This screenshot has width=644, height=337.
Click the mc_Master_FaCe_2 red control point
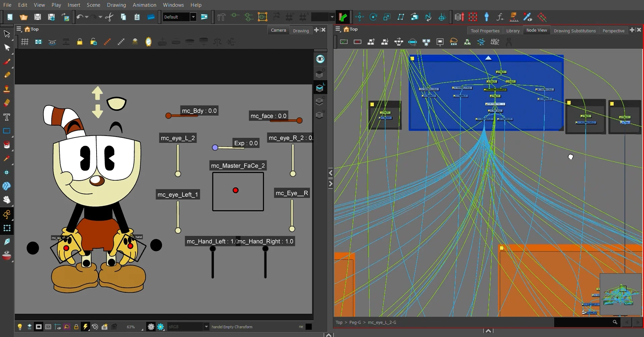235,191
